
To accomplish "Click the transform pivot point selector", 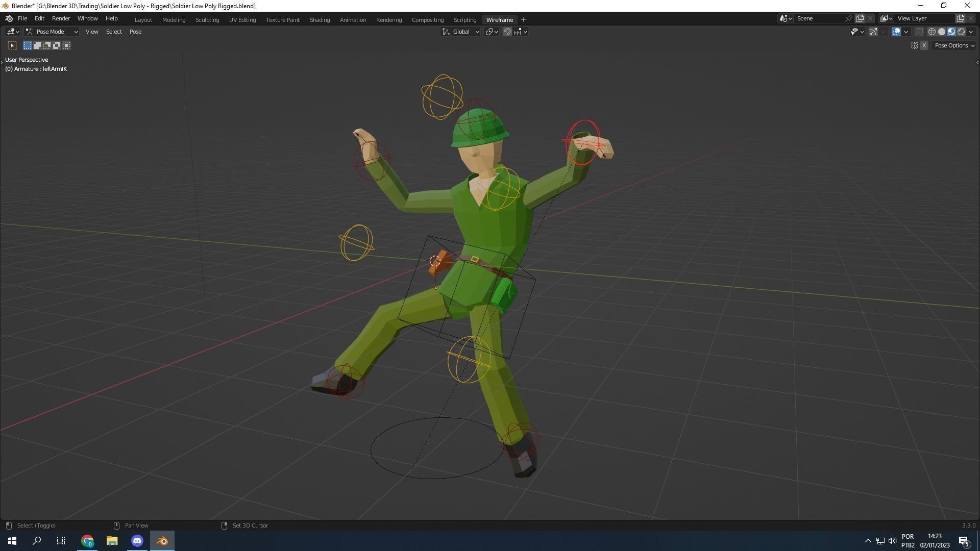I will (489, 32).
